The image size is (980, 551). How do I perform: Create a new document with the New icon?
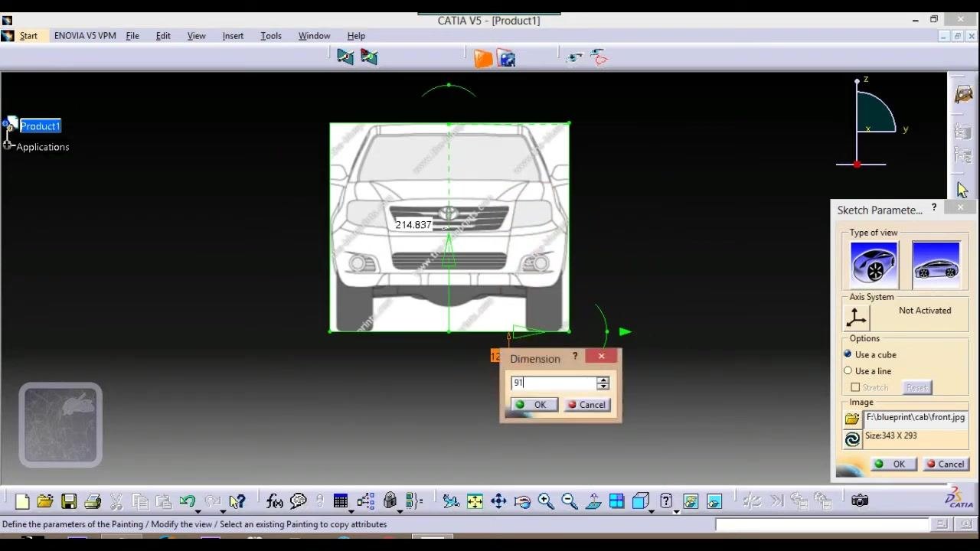pos(21,501)
